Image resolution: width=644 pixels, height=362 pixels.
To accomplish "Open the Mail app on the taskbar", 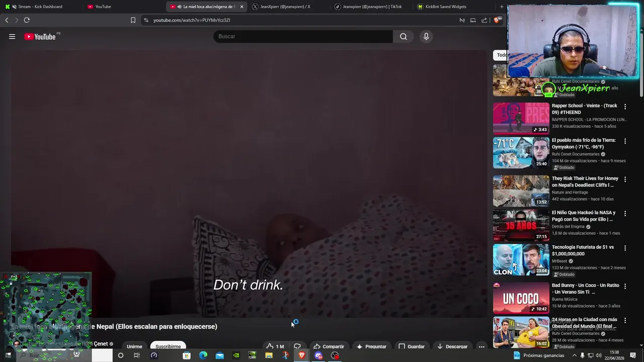I will (220, 355).
